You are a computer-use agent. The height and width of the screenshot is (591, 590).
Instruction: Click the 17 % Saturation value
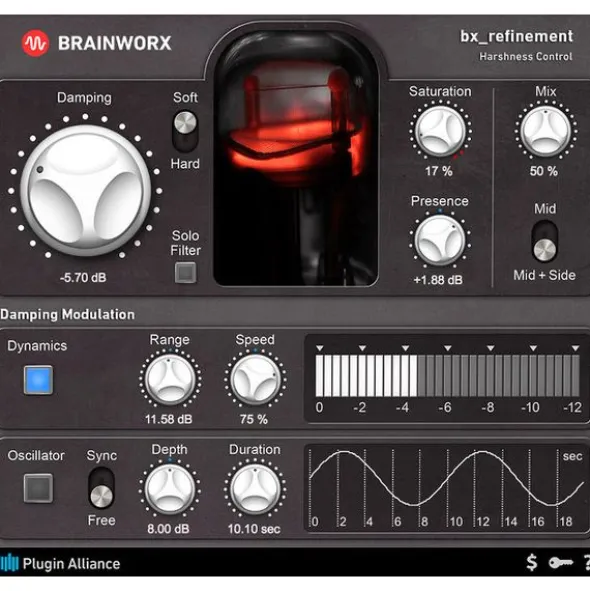(438, 171)
